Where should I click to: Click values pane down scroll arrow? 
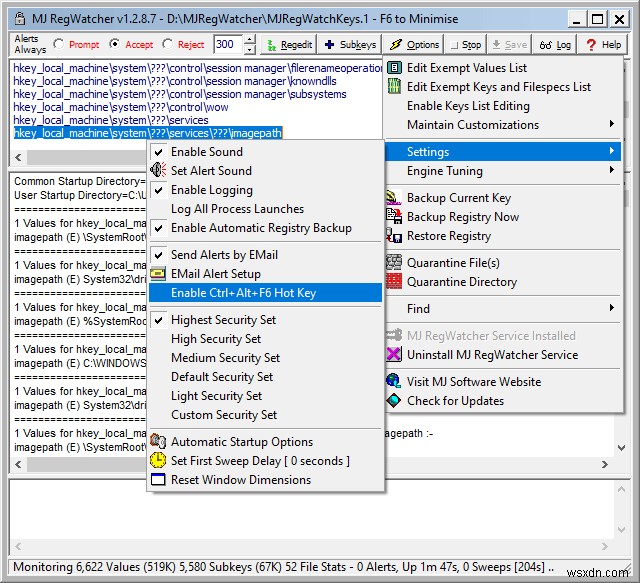tap(621, 447)
